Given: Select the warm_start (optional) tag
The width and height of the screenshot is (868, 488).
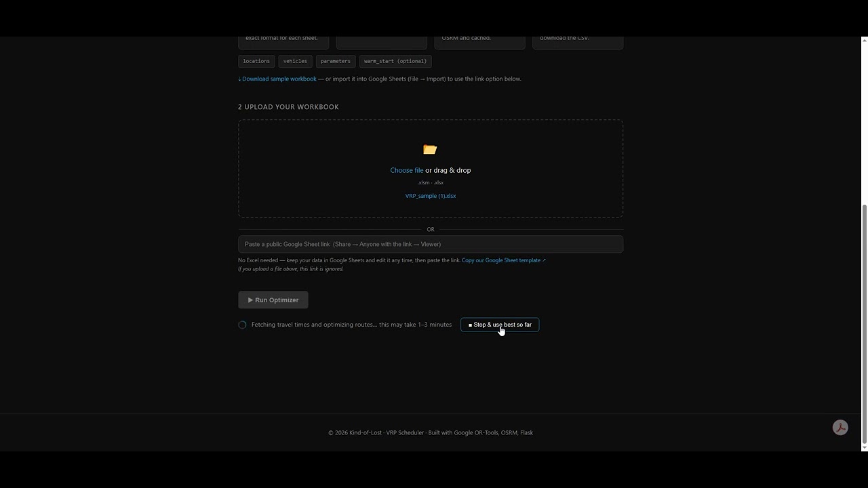Looking at the screenshot, I should pos(395,61).
